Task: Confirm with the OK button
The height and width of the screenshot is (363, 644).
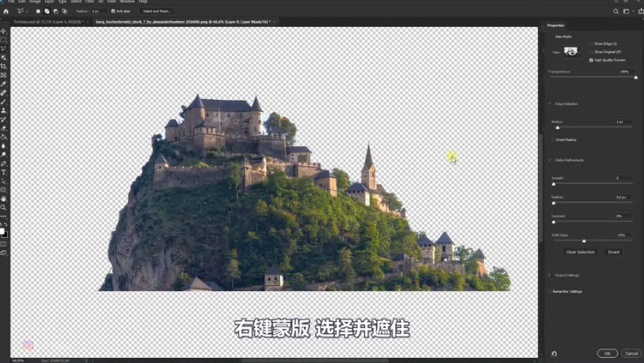Action: (607, 353)
